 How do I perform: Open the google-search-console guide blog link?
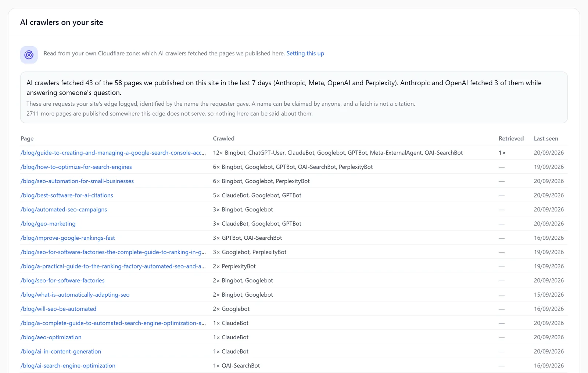point(113,153)
